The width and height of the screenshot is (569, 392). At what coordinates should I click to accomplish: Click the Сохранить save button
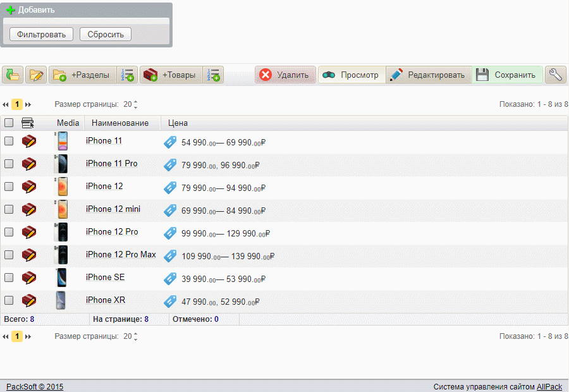pyautogui.click(x=507, y=75)
